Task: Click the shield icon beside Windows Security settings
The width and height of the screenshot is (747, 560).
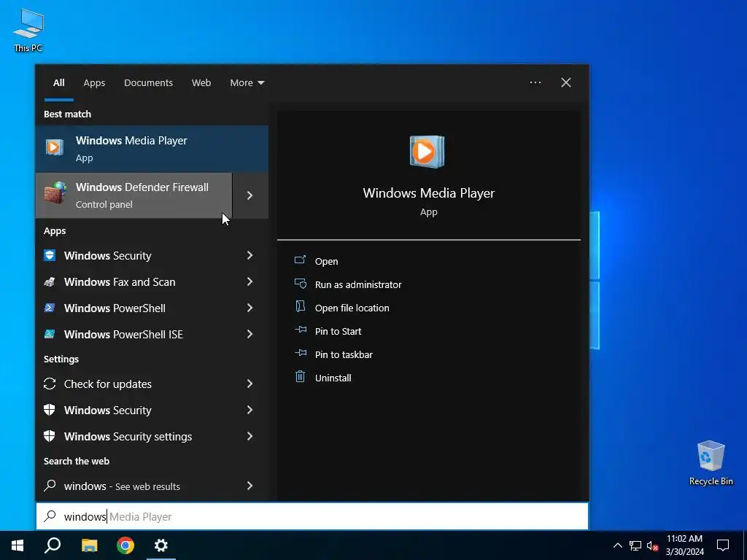Action: [x=50, y=436]
